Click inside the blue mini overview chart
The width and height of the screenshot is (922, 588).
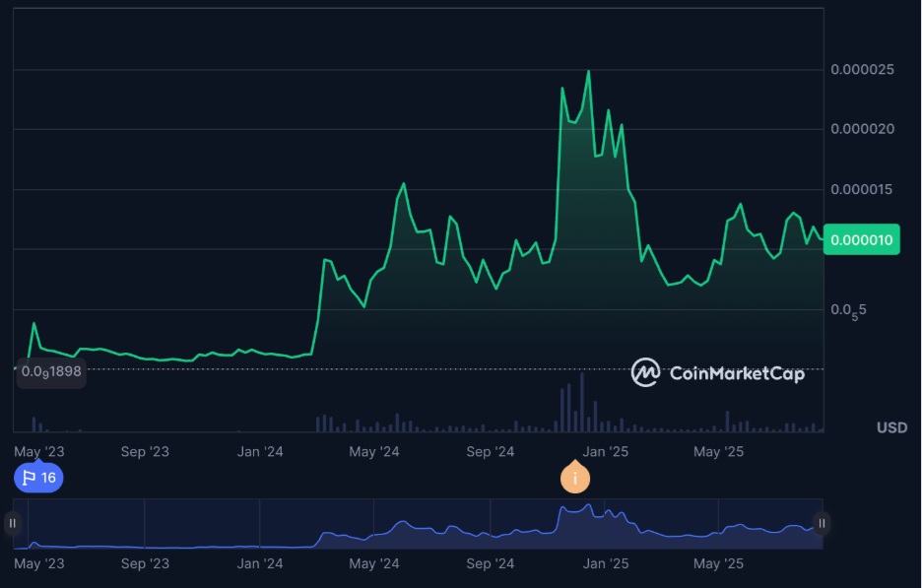[414, 527]
